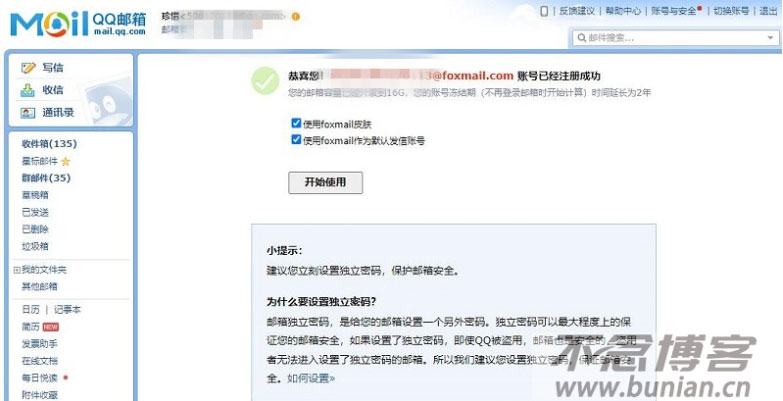Image resolution: width=783 pixels, height=401 pixels.
Task: Open 群邮件(35) folder
Action: [46, 178]
